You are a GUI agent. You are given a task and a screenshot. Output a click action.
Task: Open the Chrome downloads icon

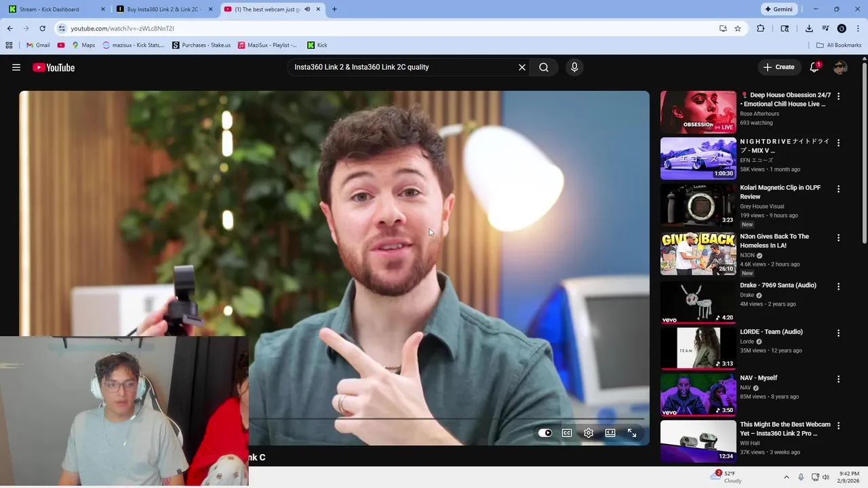coord(809,28)
